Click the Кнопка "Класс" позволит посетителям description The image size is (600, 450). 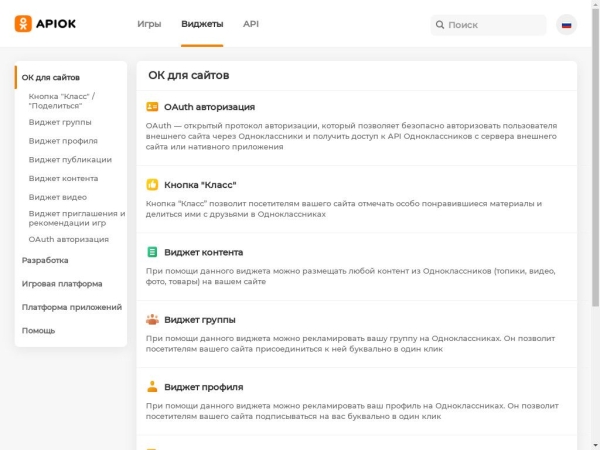(x=344, y=209)
